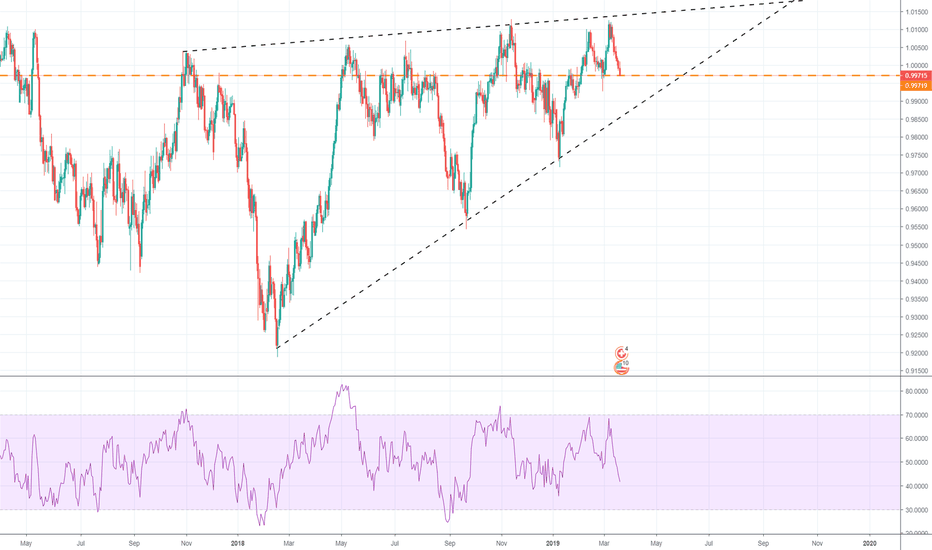
Task: Click the 0.95000 price axis label
Action: (x=916, y=246)
